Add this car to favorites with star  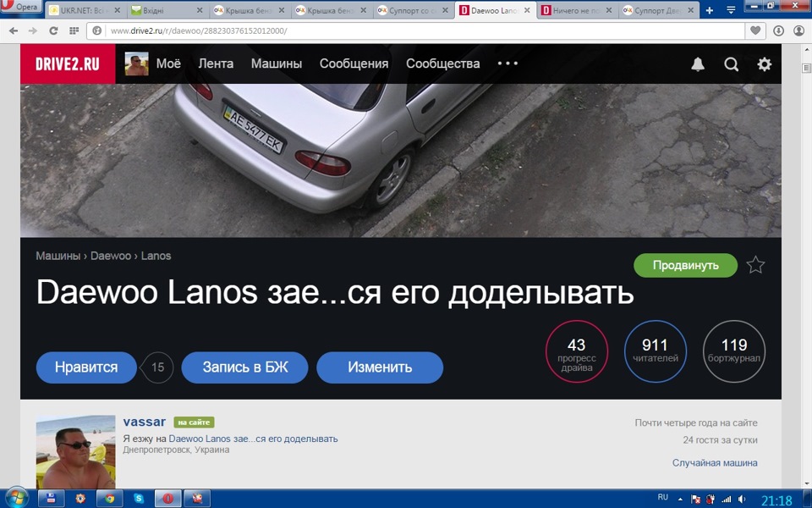point(755,265)
